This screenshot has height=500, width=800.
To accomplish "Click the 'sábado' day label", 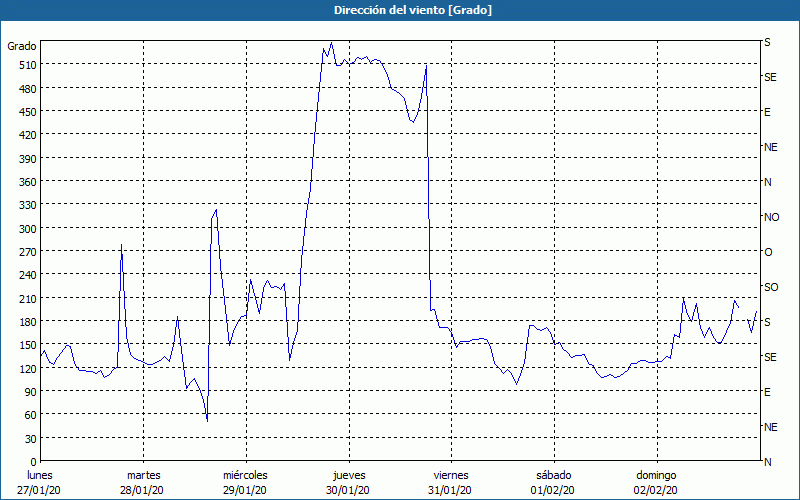I will (554, 475).
